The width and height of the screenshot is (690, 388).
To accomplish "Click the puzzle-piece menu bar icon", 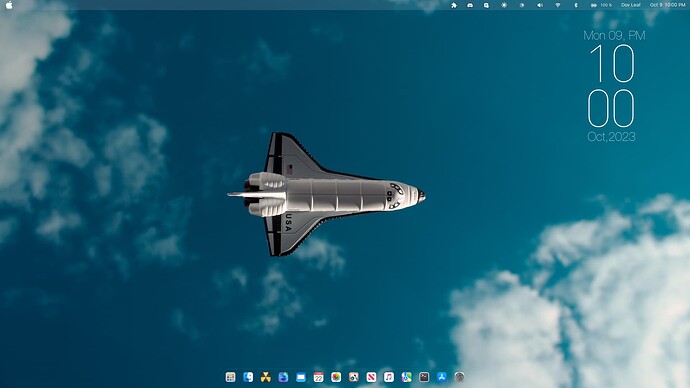I will [x=454, y=5].
